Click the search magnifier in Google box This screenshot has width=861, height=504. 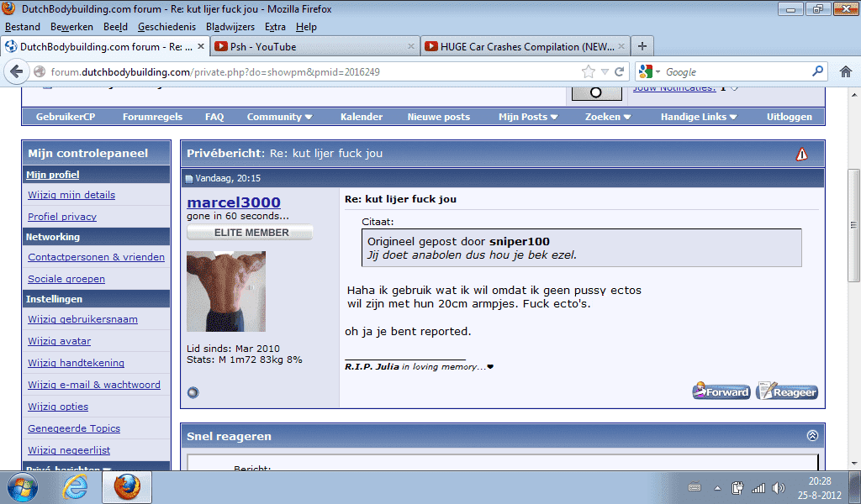[816, 72]
